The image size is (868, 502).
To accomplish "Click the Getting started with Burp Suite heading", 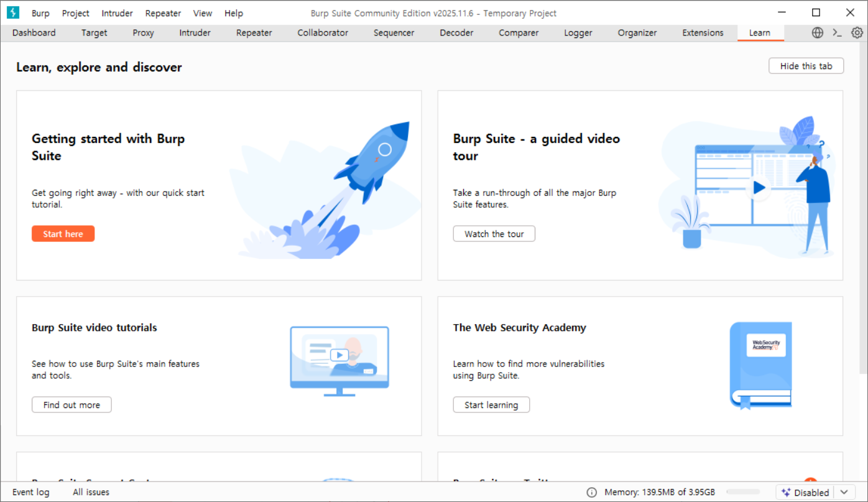I will (108, 147).
